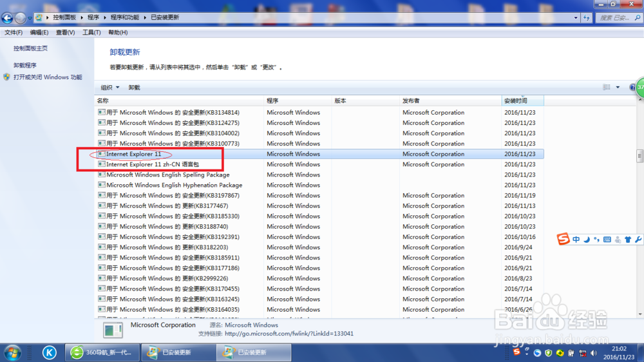
Task: Select the KB2999226 update row
Action: pos(319,279)
